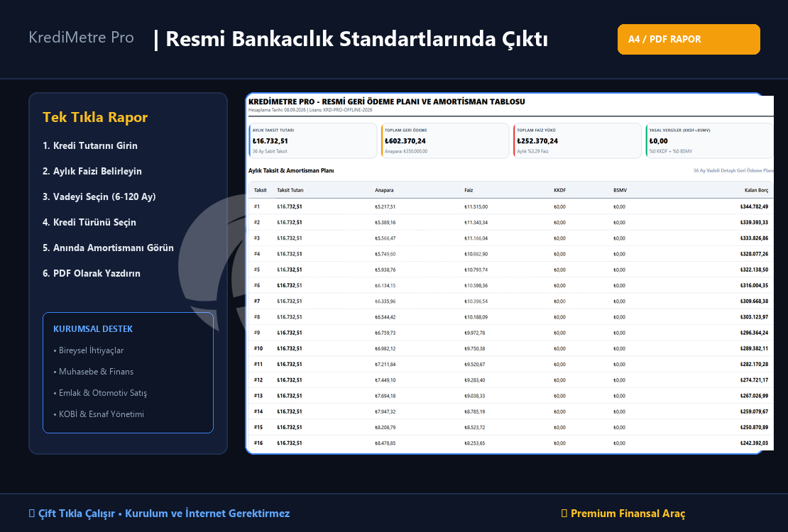
Task: Click Kalan Borç value ₺344.782,49
Action: tap(754, 206)
